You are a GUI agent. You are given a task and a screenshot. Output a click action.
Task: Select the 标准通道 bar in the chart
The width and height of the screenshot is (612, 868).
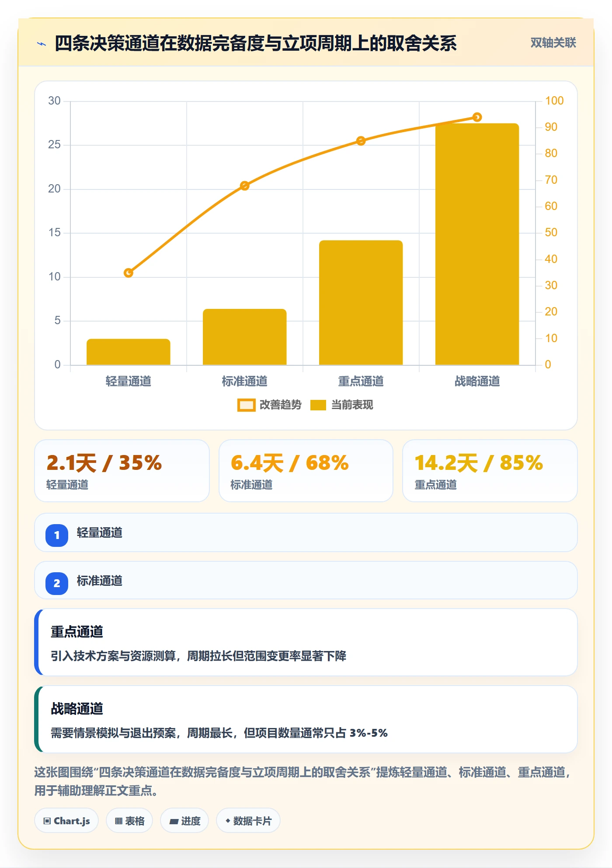tap(245, 337)
